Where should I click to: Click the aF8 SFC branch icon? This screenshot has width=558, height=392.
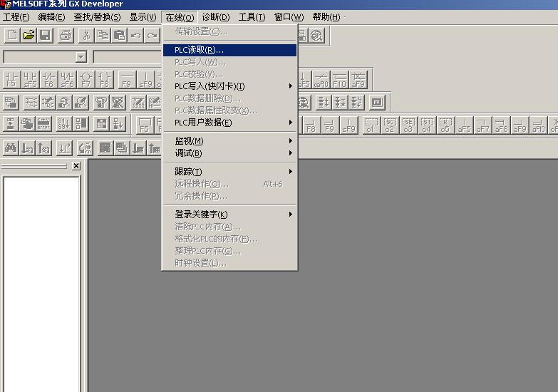click(x=501, y=125)
